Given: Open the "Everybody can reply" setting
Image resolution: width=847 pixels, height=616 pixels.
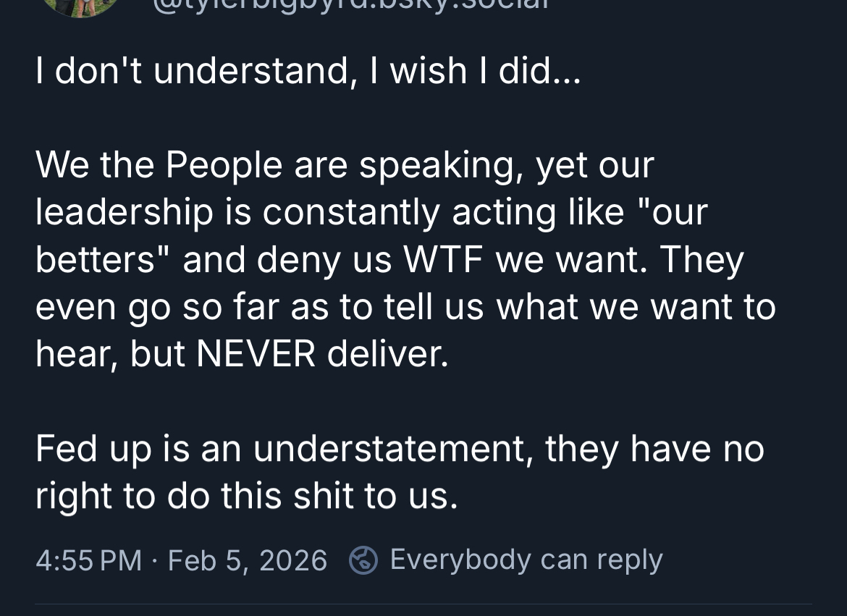Looking at the screenshot, I should coord(526,560).
